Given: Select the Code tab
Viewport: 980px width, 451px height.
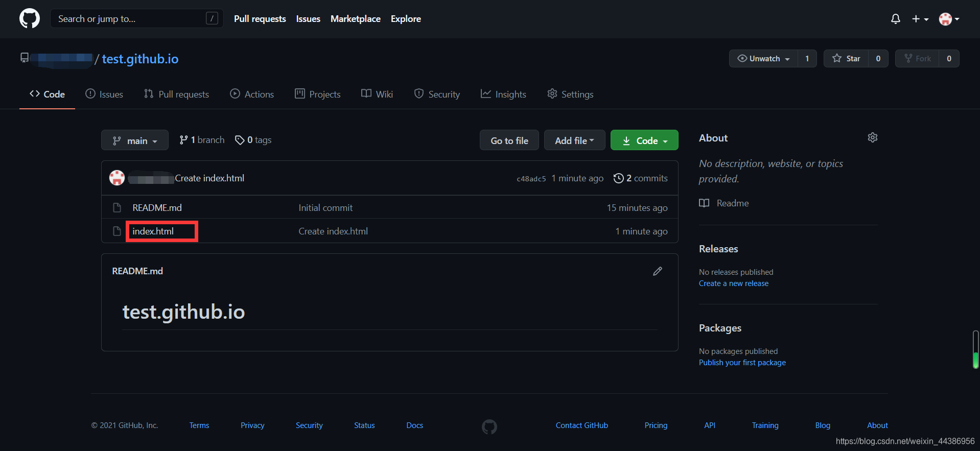Looking at the screenshot, I should coord(47,94).
